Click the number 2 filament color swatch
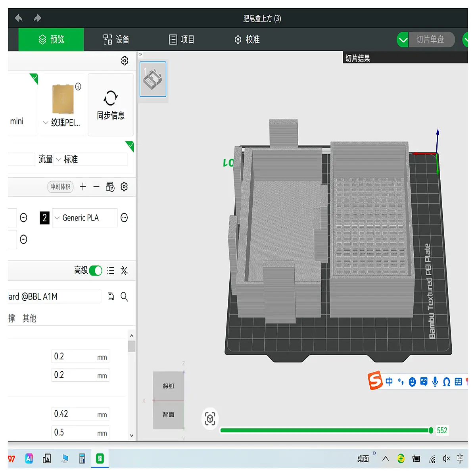This screenshot has width=476, height=476. click(x=44, y=218)
